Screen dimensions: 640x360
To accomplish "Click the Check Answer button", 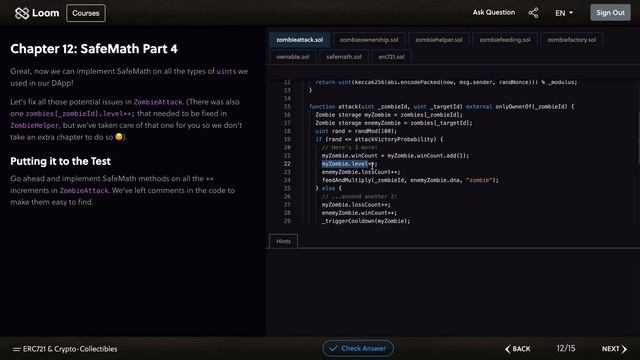I will tap(358, 348).
